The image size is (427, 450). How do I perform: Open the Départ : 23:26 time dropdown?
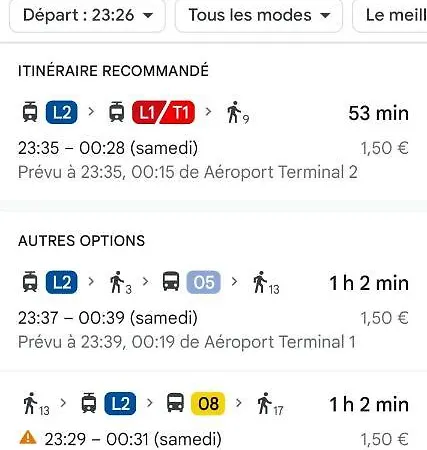[87, 15]
